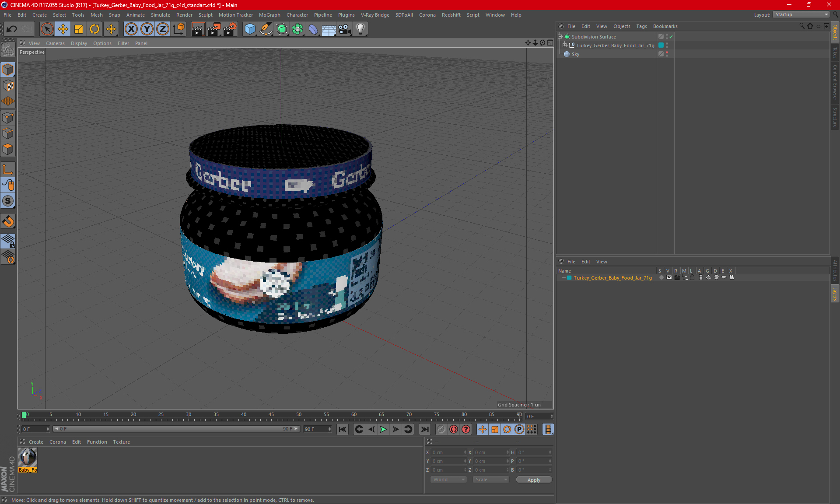Select the Rotate tool
The width and height of the screenshot is (840, 504).
pos(94,29)
